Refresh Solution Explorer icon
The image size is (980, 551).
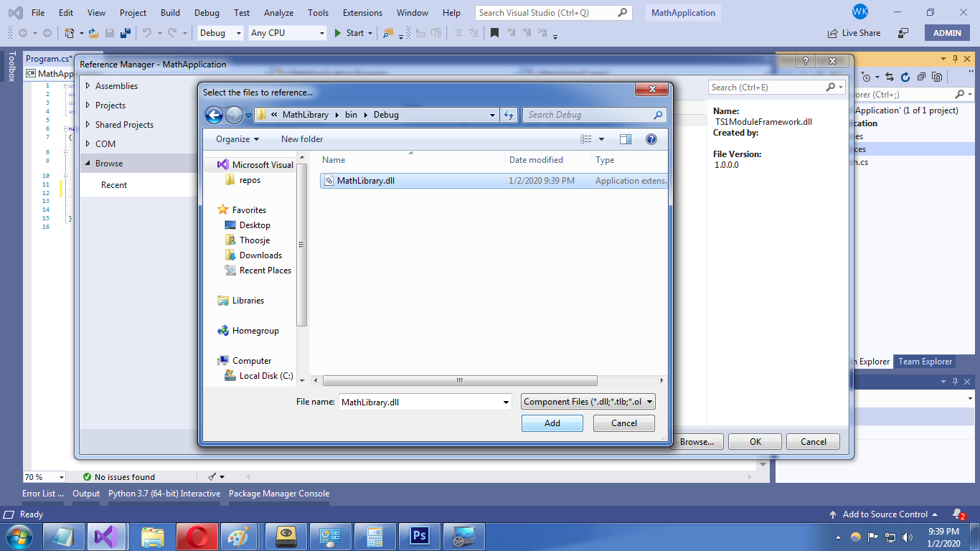click(905, 77)
